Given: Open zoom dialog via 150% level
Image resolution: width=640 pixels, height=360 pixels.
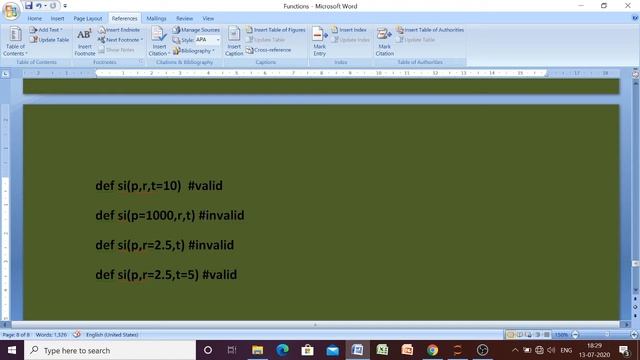Looking at the screenshot, I should [561, 335].
